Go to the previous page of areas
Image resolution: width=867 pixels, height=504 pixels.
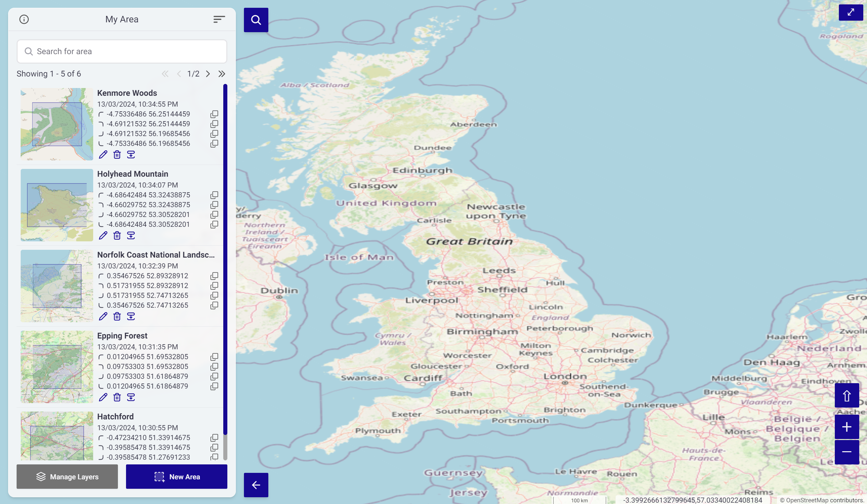pos(179,74)
